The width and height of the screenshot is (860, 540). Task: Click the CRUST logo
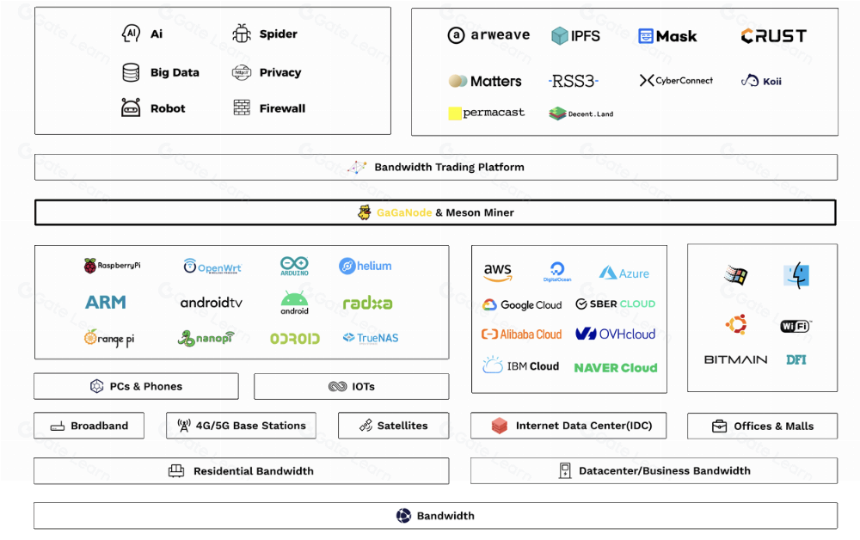(x=773, y=36)
